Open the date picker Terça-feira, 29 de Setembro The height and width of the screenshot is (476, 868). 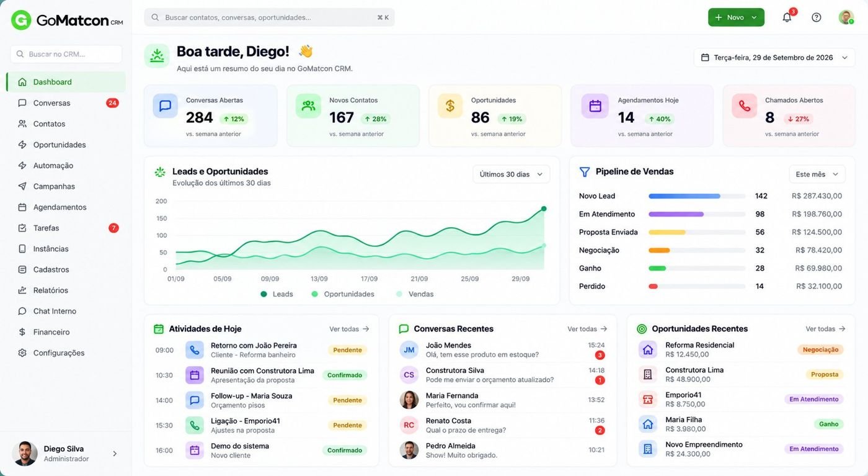tap(774, 58)
